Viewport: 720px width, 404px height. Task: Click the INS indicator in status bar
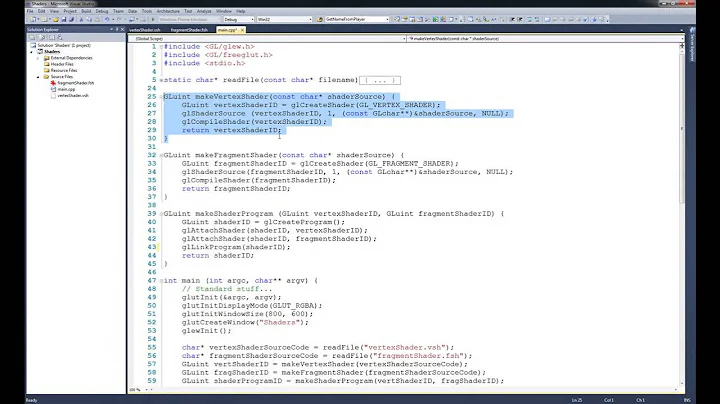tap(687, 400)
